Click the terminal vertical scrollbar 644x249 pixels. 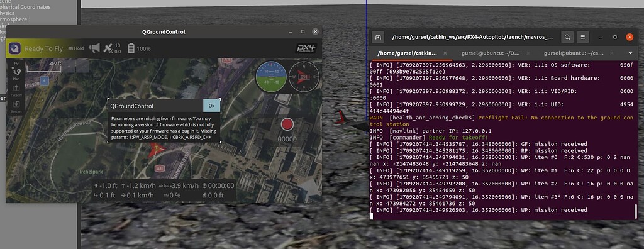636,211
